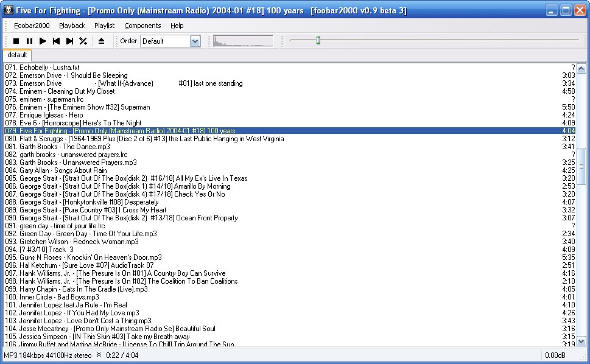Select the default playlist tab
The image size is (590, 364).
[17, 55]
